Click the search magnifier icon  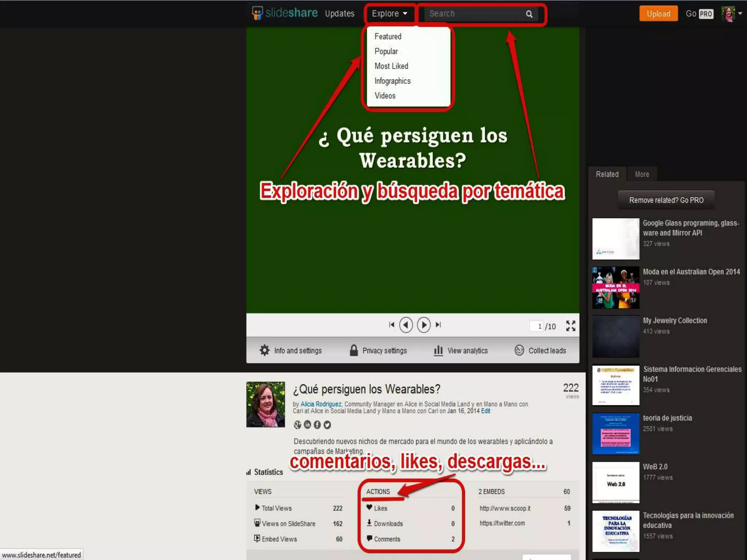pyautogui.click(x=529, y=14)
